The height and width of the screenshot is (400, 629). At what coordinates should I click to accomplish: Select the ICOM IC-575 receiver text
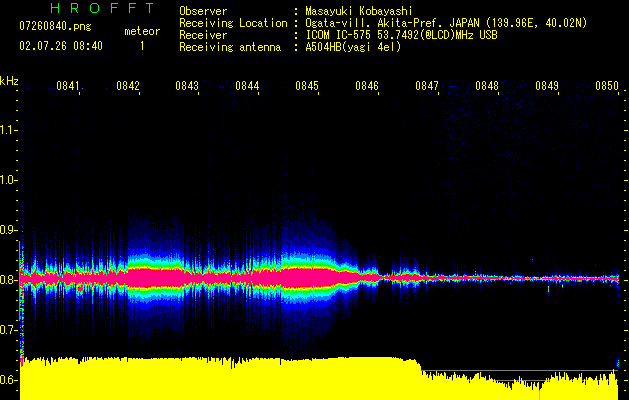click(x=401, y=35)
